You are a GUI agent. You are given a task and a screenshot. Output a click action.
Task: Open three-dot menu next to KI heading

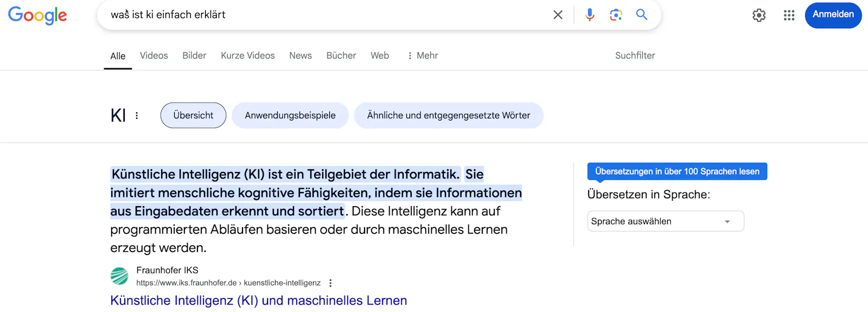(137, 116)
